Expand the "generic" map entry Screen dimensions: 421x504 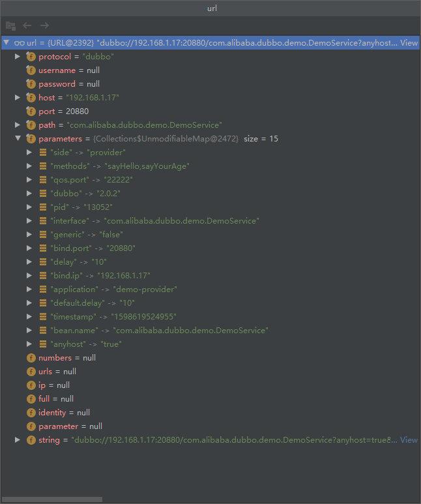click(x=29, y=234)
